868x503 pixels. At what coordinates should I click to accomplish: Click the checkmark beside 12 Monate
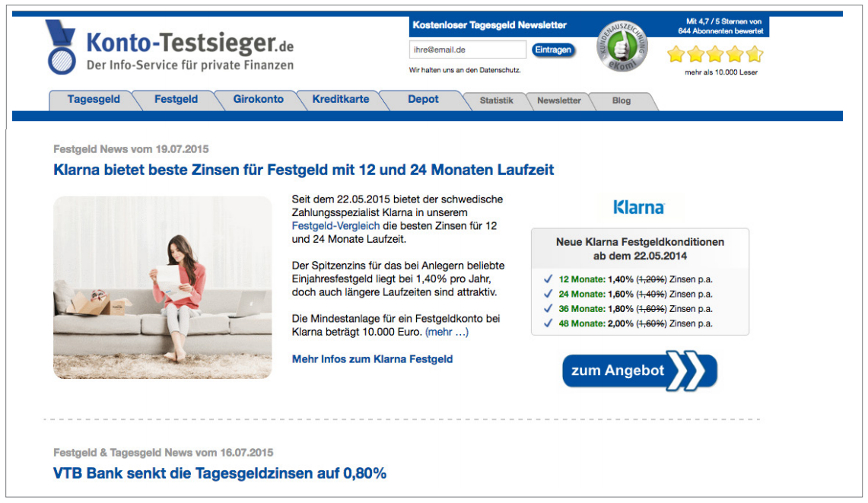coord(548,279)
